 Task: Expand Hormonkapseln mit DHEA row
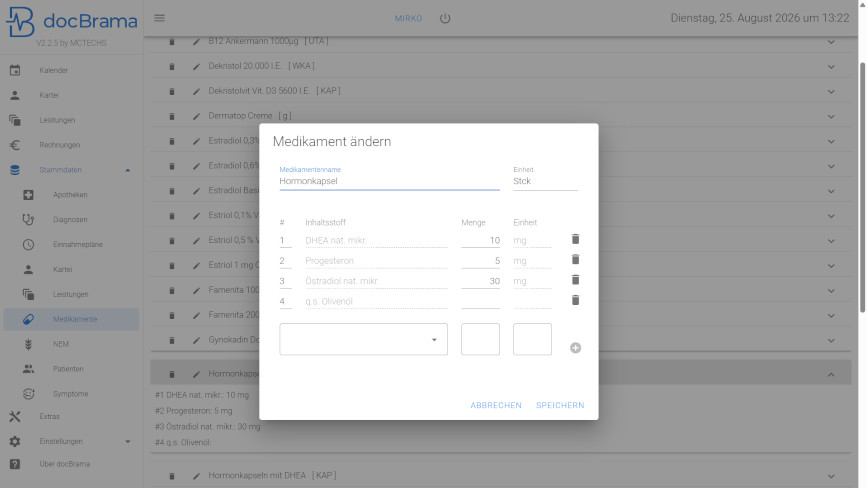(x=831, y=476)
